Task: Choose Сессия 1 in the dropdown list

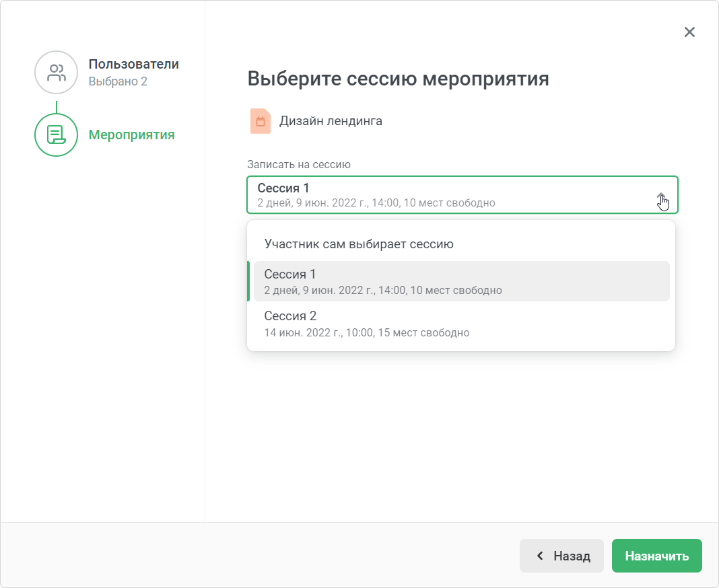Action: [x=461, y=281]
